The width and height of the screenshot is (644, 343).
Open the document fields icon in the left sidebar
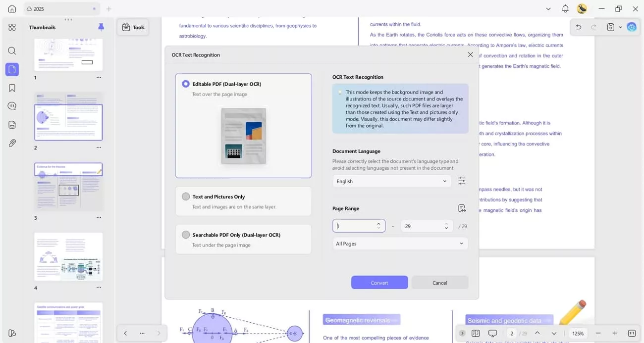(x=12, y=125)
